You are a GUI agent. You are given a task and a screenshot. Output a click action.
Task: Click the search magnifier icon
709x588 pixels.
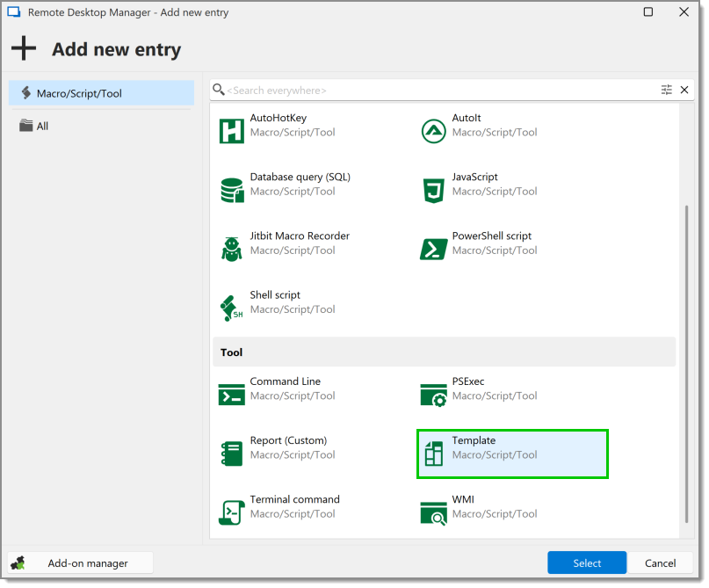tap(219, 90)
